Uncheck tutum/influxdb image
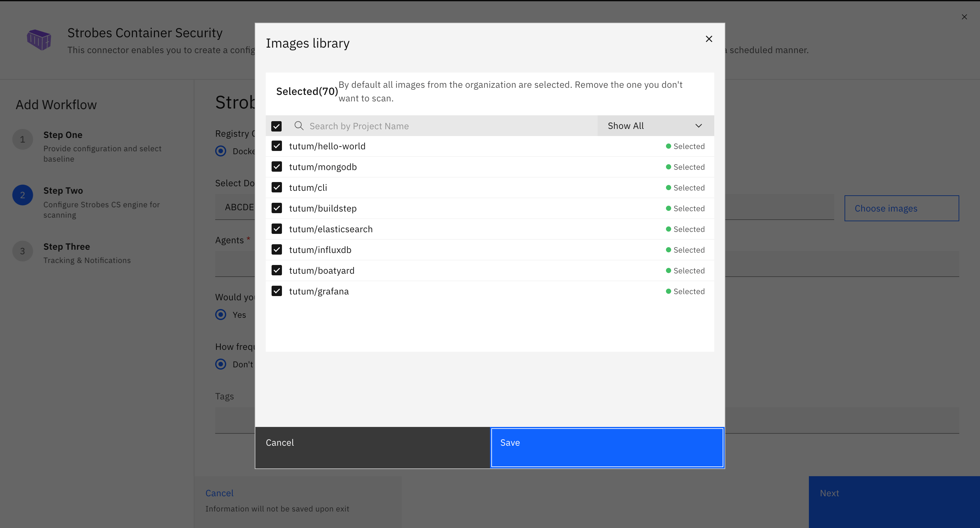The height and width of the screenshot is (528, 980). click(276, 250)
